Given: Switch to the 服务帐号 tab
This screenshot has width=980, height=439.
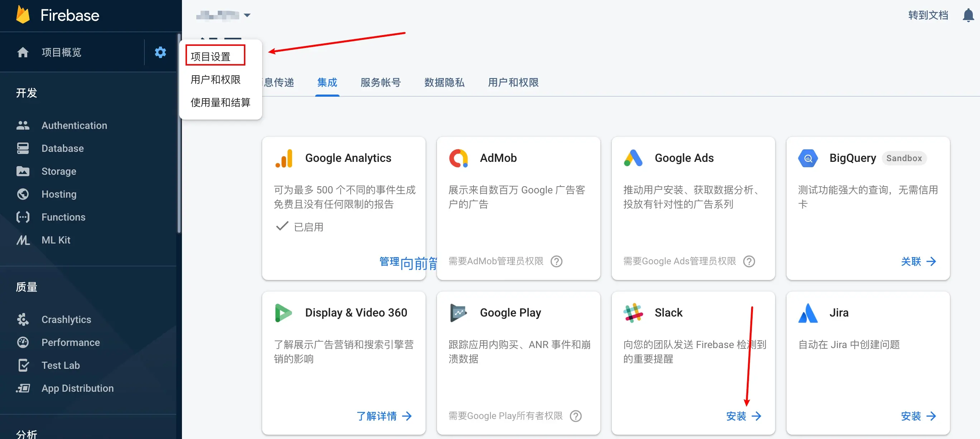Looking at the screenshot, I should 380,82.
